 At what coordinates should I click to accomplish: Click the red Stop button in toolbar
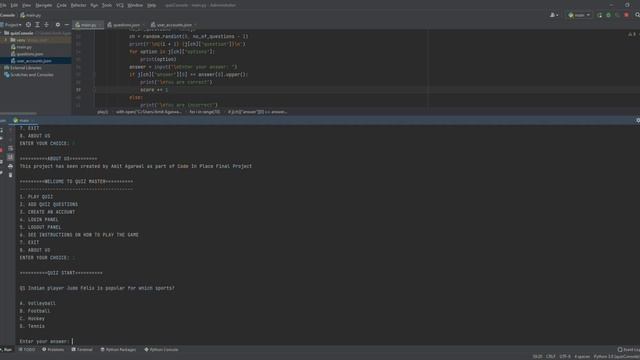pyautogui.click(x=627, y=15)
